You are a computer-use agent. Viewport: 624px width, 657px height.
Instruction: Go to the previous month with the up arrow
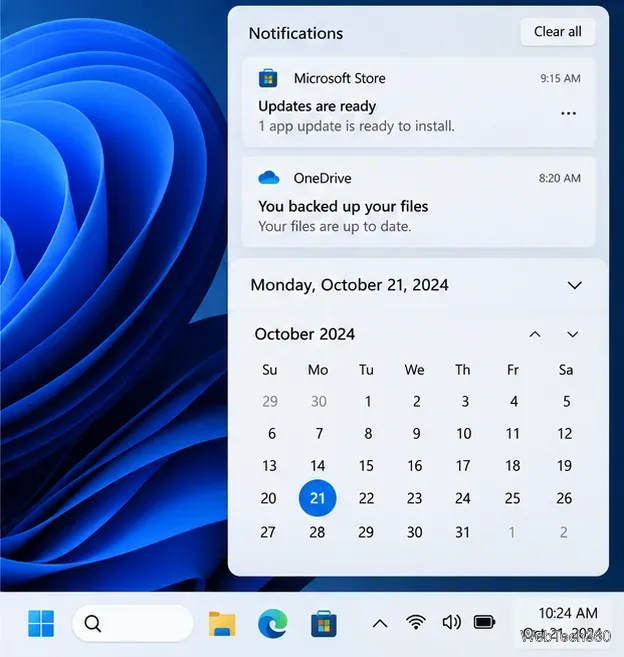[535, 334]
